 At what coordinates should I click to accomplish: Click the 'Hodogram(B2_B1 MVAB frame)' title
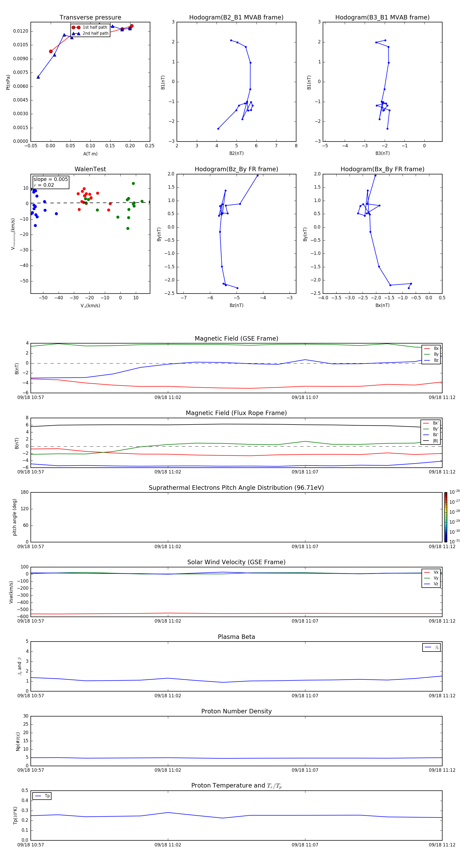236,18
